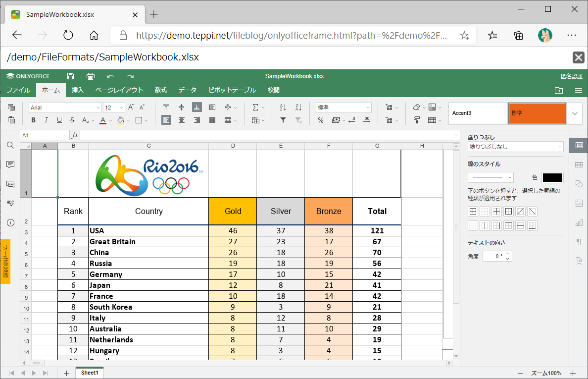Viewport: 588px width, 379px height.
Task: Add a new sheet
Action: (66, 373)
